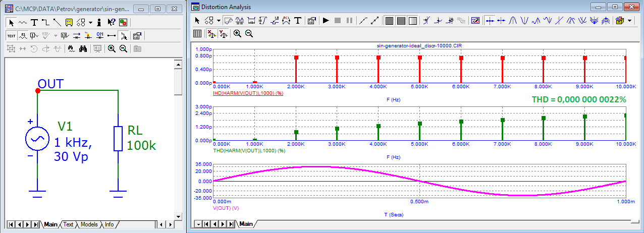644x233 pixels.
Task: Select arrow tool in Distortion Analysis toolbar
Action: pos(198,21)
